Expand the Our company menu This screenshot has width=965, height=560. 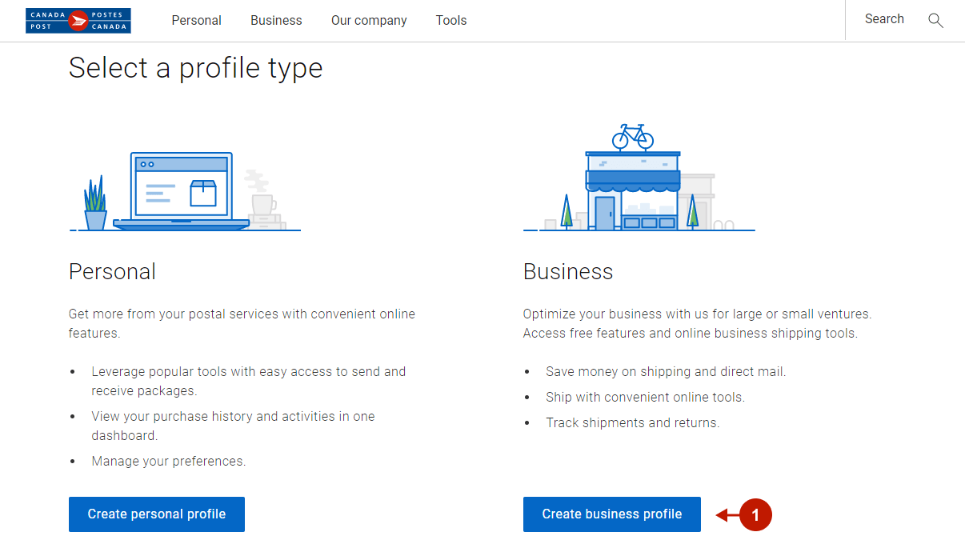coord(369,21)
